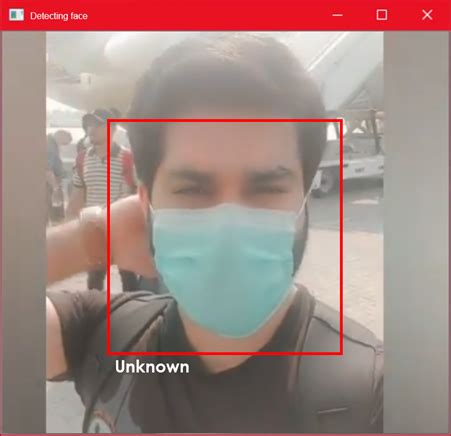The image size is (451, 436).
Task: Click the forehead inside the detection box
Action: click(x=227, y=147)
